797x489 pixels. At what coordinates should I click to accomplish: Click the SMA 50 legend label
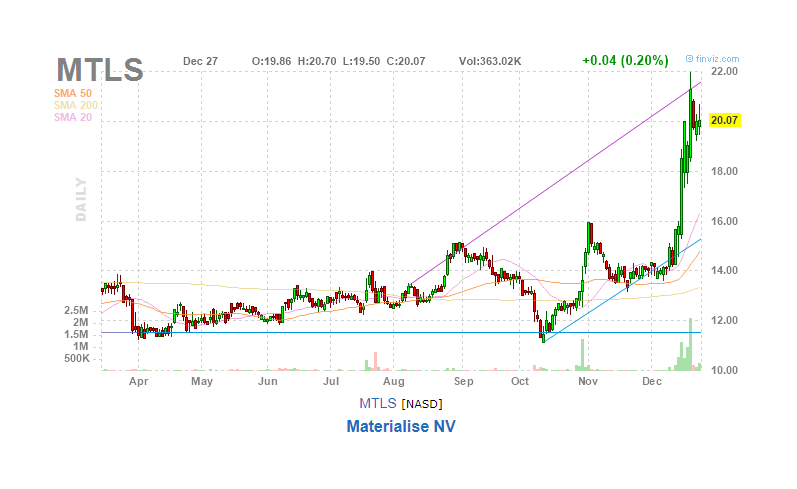click(x=73, y=93)
